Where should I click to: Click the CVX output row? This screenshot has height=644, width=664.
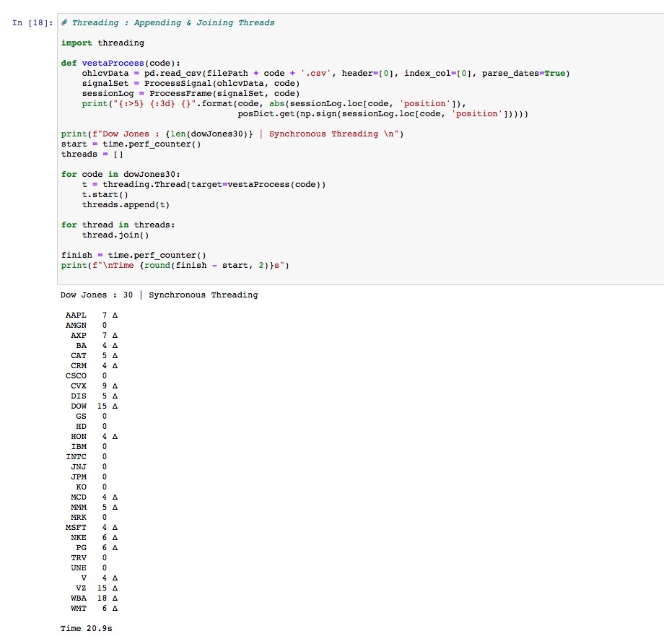(94, 386)
